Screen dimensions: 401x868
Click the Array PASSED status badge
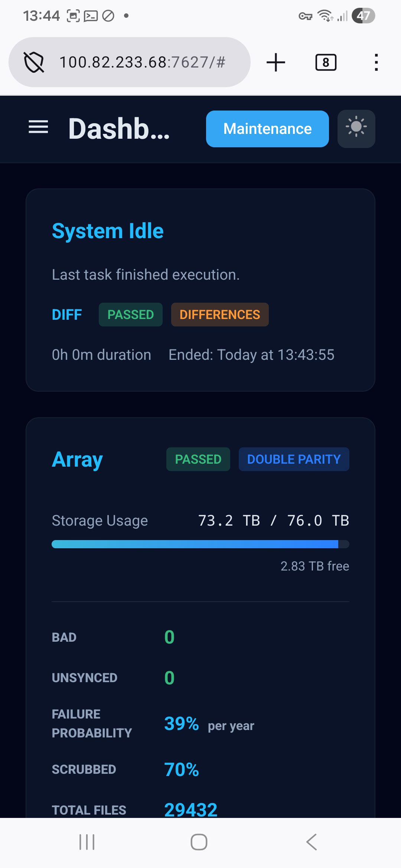pyautogui.click(x=198, y=459)
